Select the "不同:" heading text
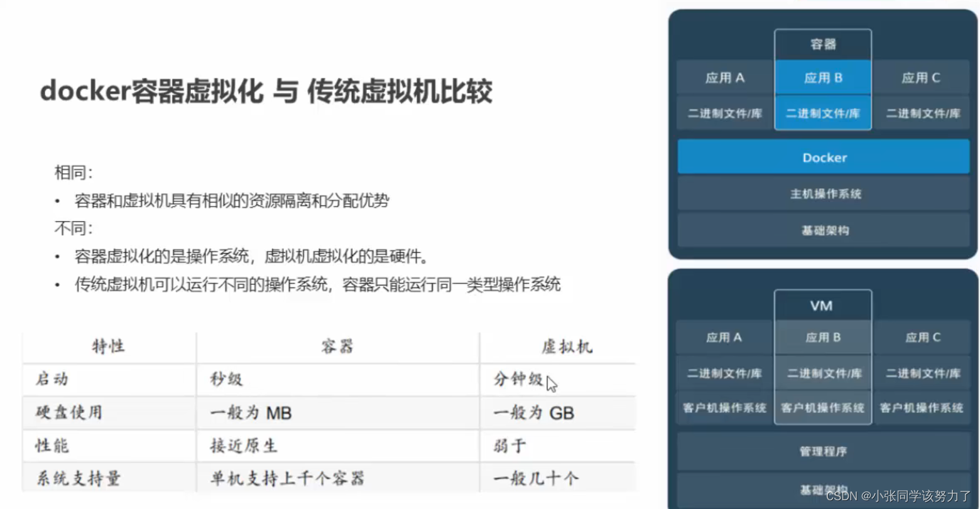The height and width of the screenshot is (509, 980). point(73,228)
